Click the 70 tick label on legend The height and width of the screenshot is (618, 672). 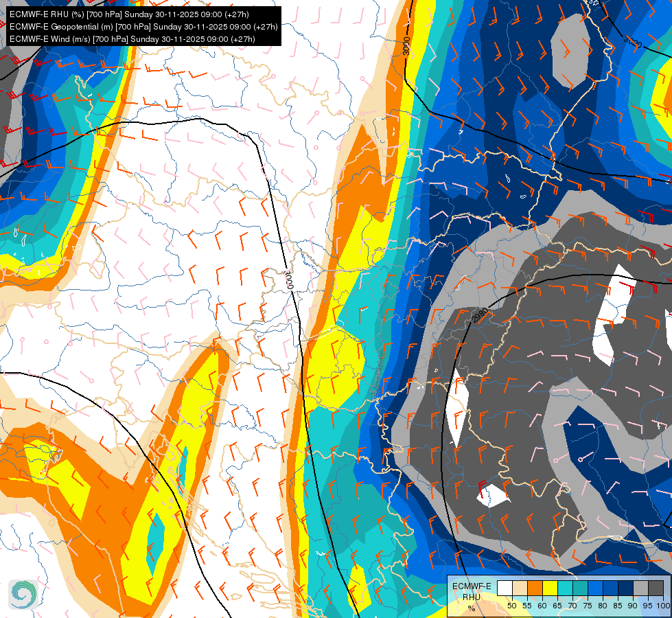click(572, 606)
